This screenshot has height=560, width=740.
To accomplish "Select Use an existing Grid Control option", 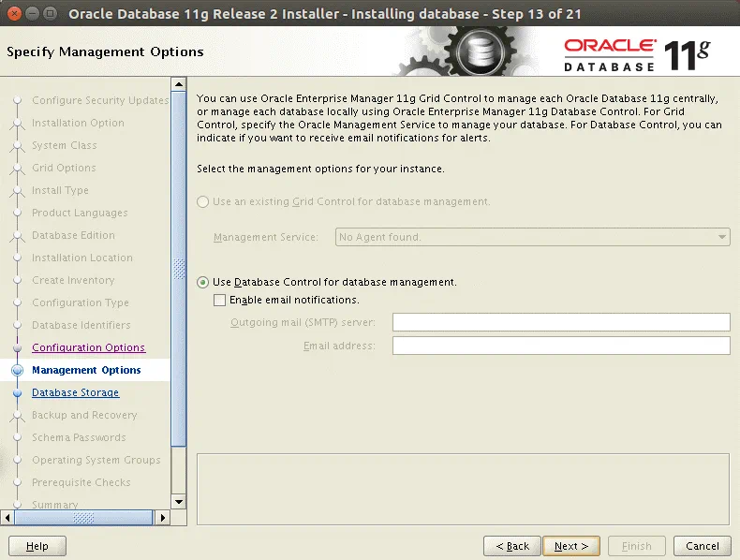I will coord(203,201).
